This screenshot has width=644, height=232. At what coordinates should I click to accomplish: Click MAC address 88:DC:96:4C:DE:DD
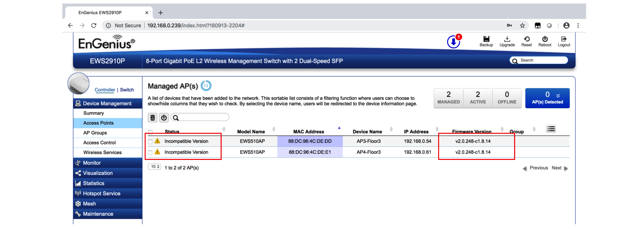tap(310, 141)
